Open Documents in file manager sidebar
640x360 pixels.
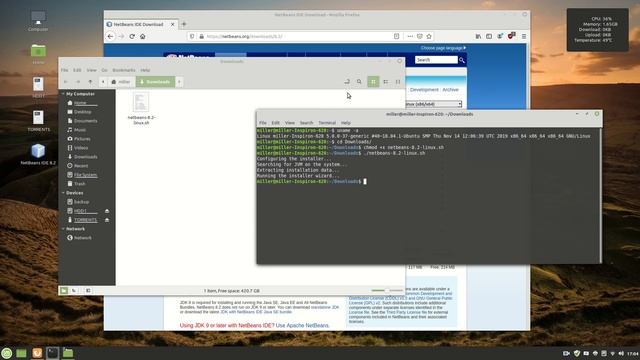(x=87, y=121)
